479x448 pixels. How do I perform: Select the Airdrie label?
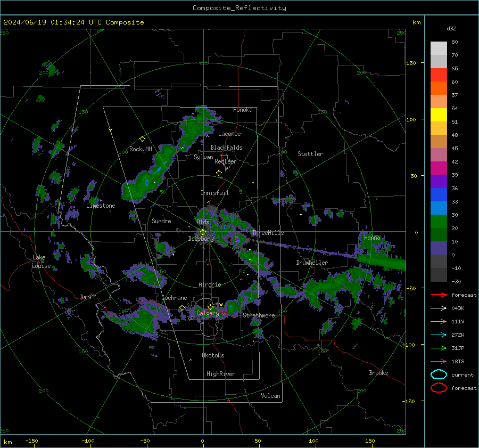click(x=210, y=284)
